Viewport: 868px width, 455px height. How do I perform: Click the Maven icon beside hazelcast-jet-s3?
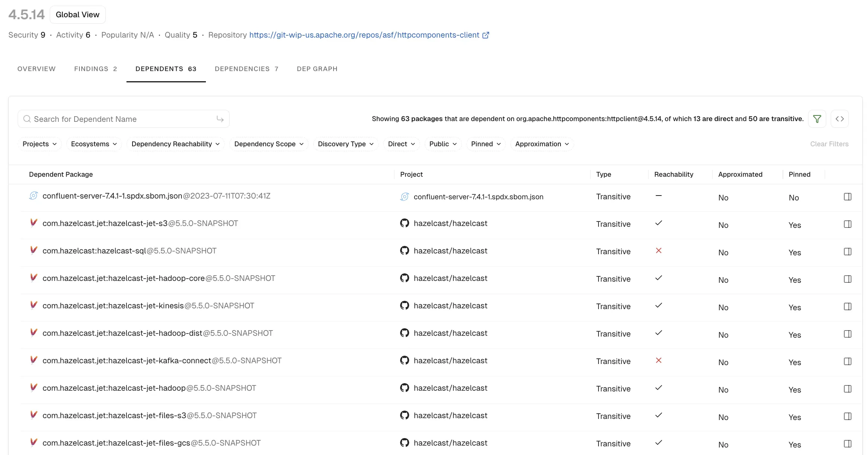(34, 223)
